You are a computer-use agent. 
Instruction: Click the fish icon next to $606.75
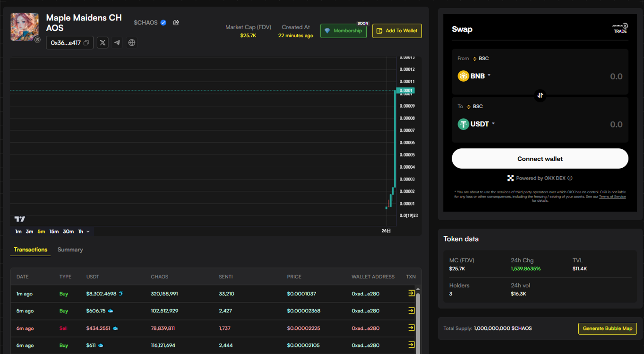pyautogui.click(x=111, y=311)
